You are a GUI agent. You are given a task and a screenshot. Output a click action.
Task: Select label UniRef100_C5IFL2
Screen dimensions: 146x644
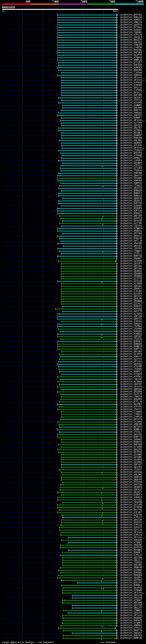[131, 254]
